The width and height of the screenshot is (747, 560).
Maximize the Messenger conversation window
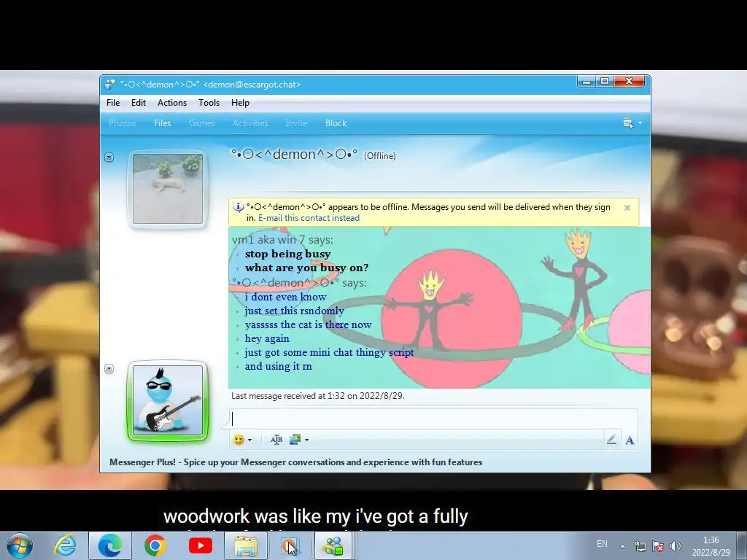605,82
